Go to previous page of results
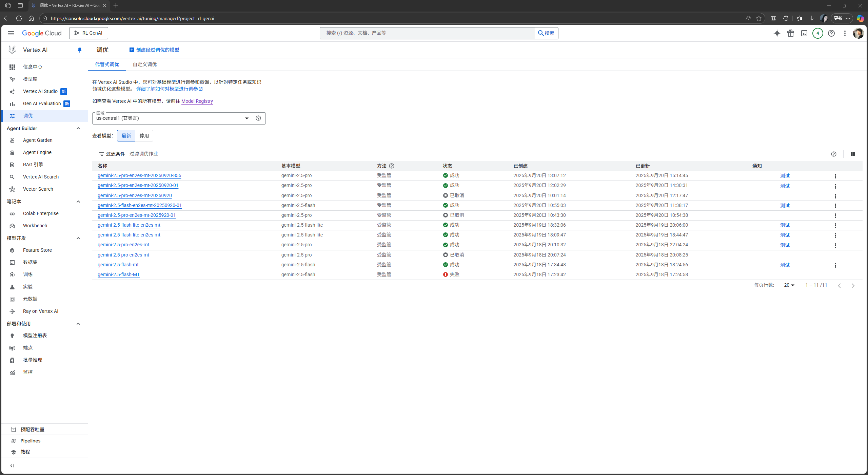The width and height of the screenshot is (868, 475). click(x=840, y=286)
